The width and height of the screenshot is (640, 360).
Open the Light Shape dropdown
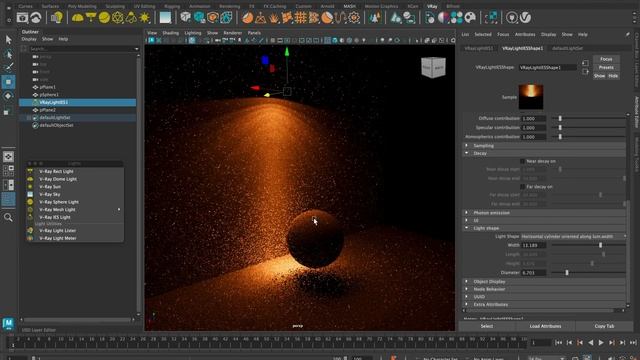pyautogui.click(x=573, y=236)
